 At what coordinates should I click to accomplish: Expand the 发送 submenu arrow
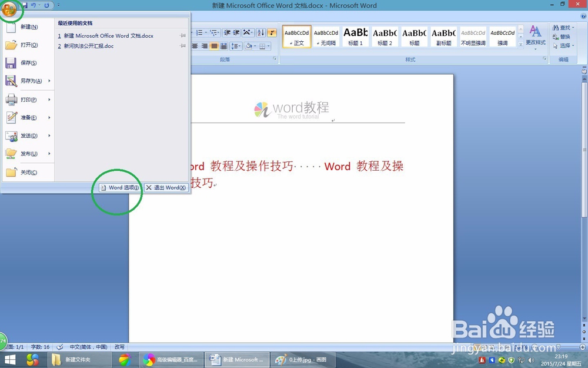pos(49,135)
